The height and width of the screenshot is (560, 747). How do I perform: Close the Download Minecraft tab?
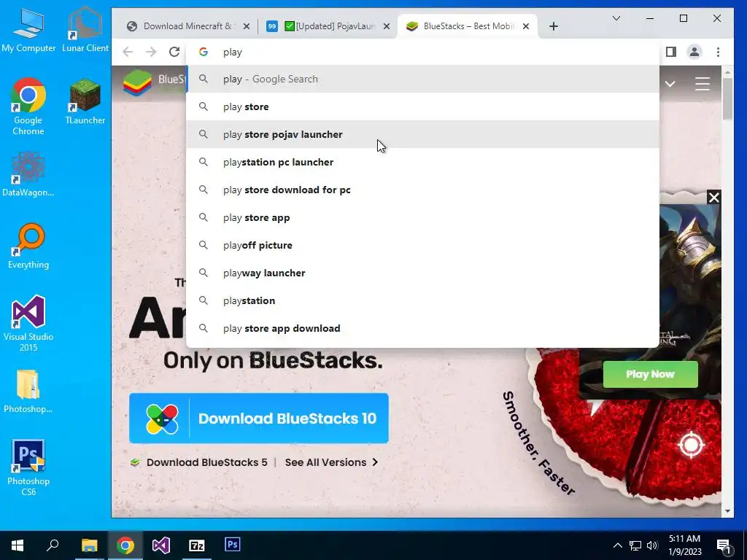(247, 26)
